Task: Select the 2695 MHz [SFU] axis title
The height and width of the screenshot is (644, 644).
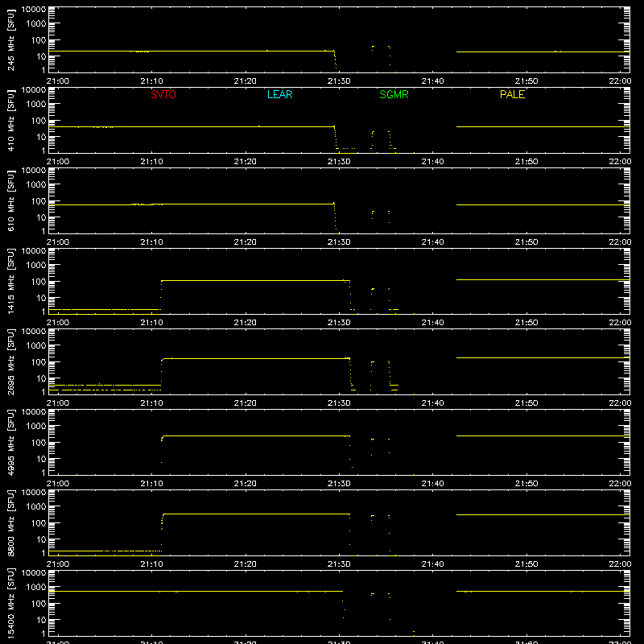Action: click(x=11, y=361)
